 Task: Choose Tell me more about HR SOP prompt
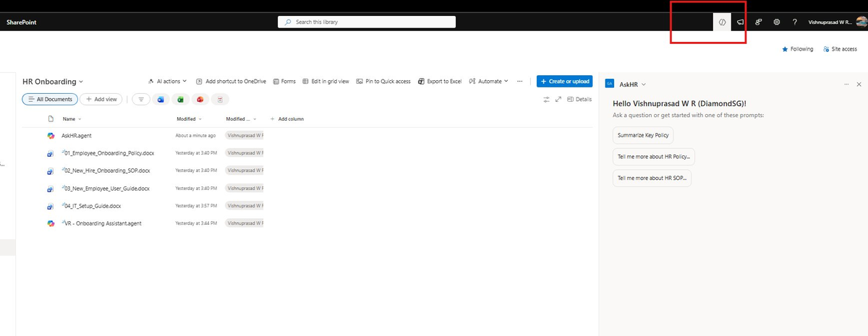652,178
